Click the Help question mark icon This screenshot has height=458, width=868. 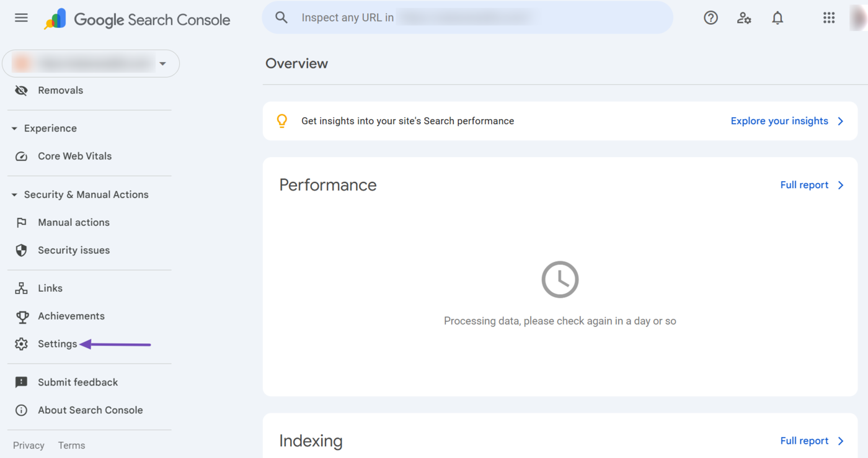(711, 17)
